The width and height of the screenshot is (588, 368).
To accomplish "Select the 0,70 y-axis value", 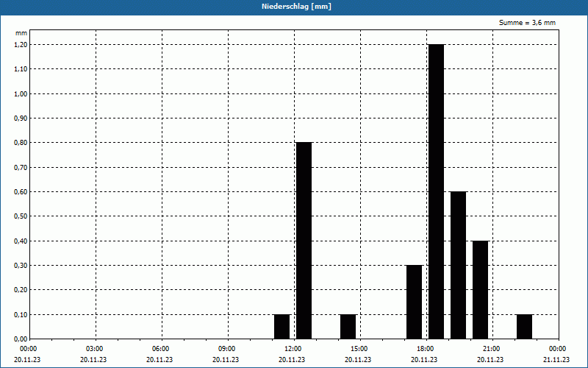I will click(21, 168).
